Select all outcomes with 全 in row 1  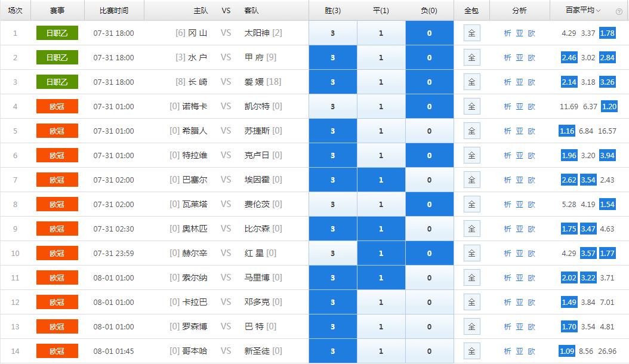coord(471,33)
